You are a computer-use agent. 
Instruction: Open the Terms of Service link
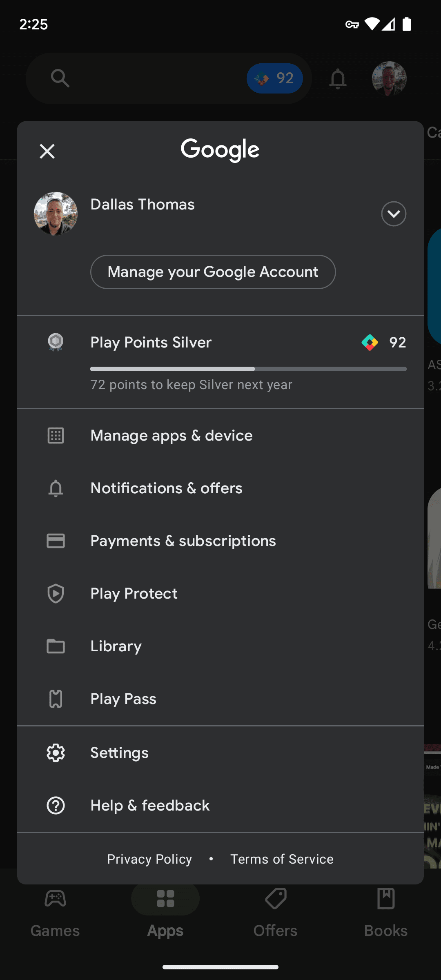282,859
